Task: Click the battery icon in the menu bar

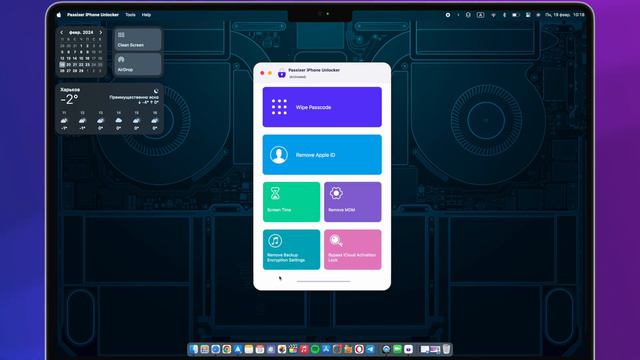Action: click(x=516, y=15)
